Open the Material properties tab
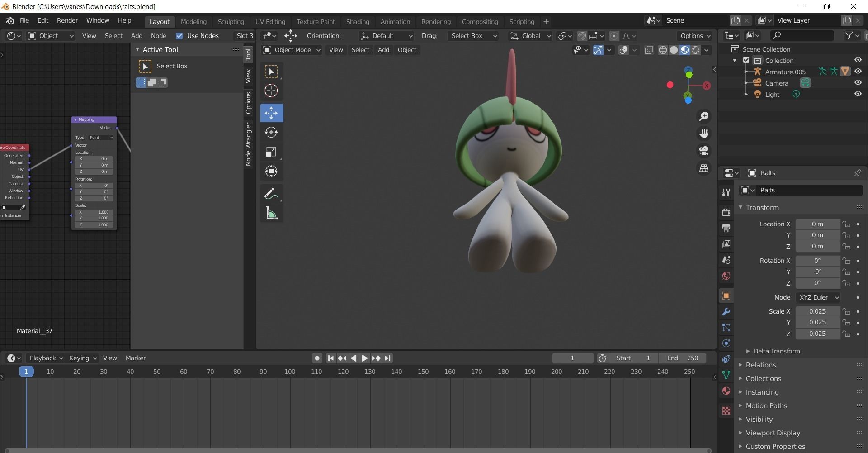This screenshot has width=868, height=453. coord(726,391)
